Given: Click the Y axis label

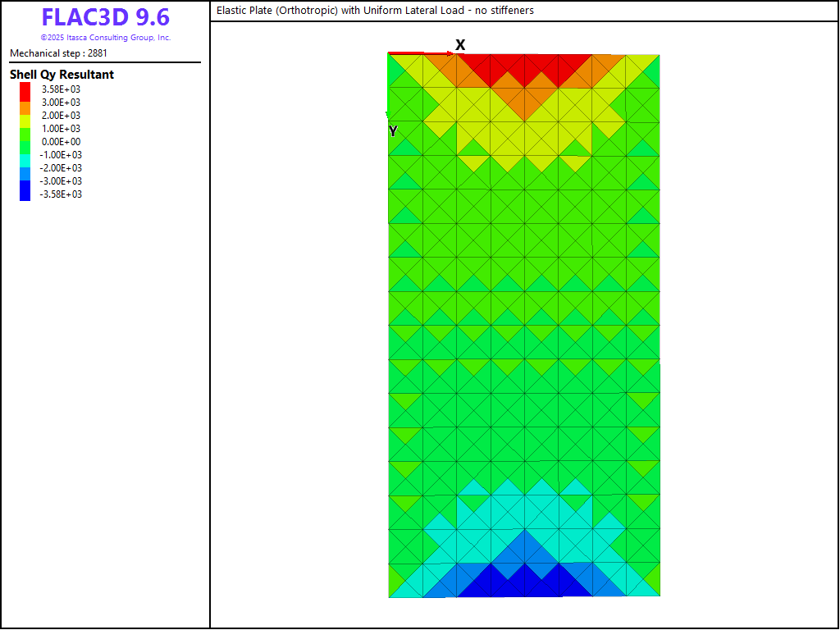Looking at the screenshot, I should [393, 131].
